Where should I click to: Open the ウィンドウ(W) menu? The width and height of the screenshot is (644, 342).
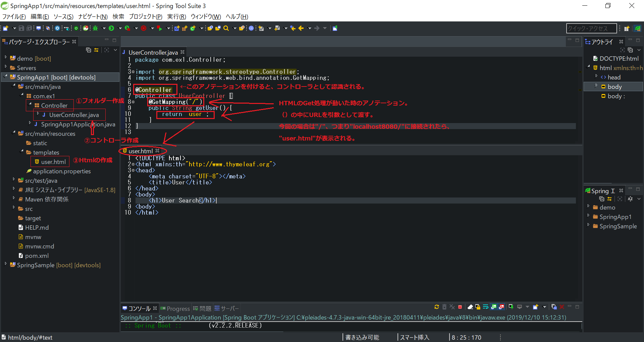(206, 16)
